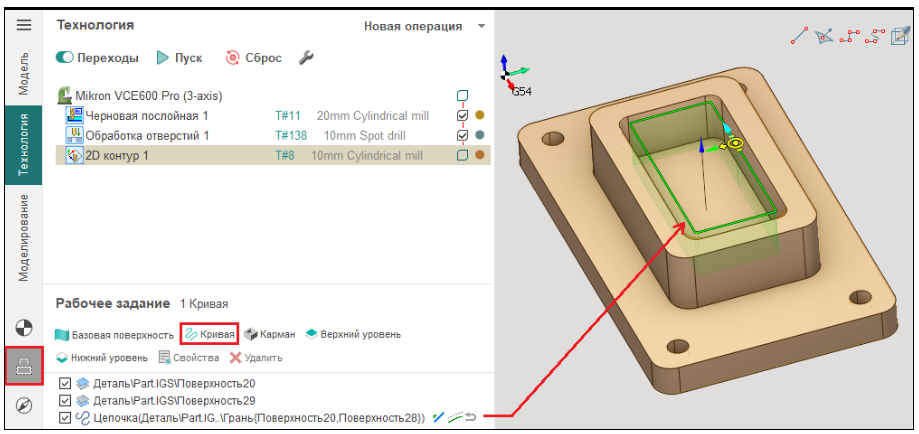Select Обработка отверстий 1 operation row
Viewport: 919px width, 434px height.
click(147, 136)
